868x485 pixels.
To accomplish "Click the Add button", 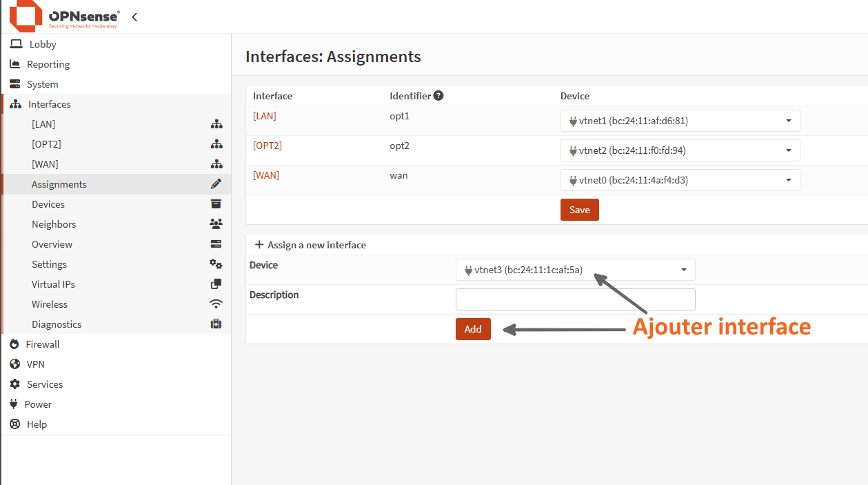I will click(x=473, y=329).
